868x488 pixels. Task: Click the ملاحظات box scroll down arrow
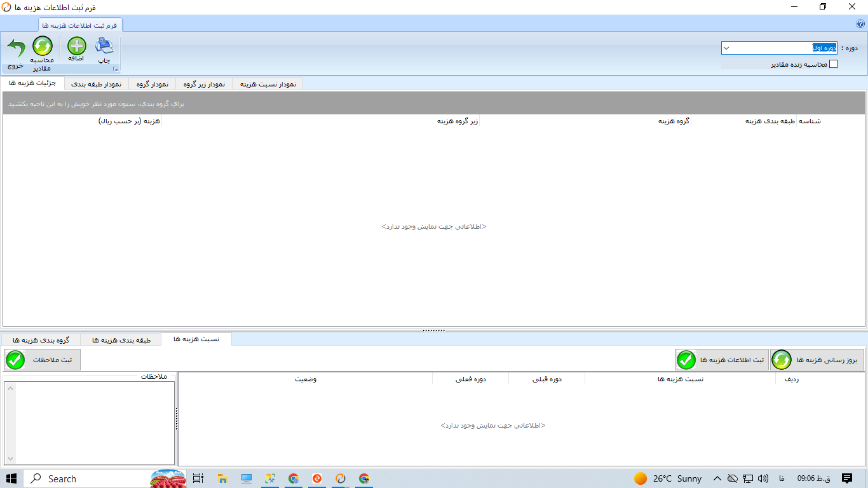[x=10, y=459]
